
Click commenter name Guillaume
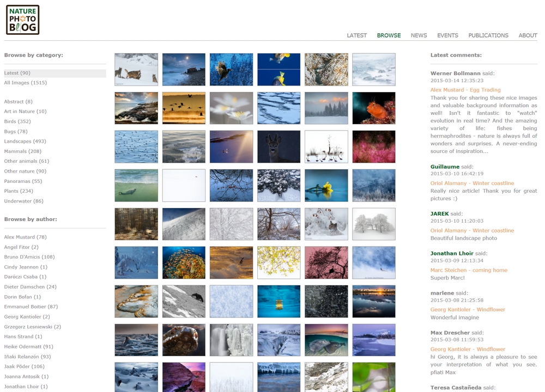(x=445, y=167)
